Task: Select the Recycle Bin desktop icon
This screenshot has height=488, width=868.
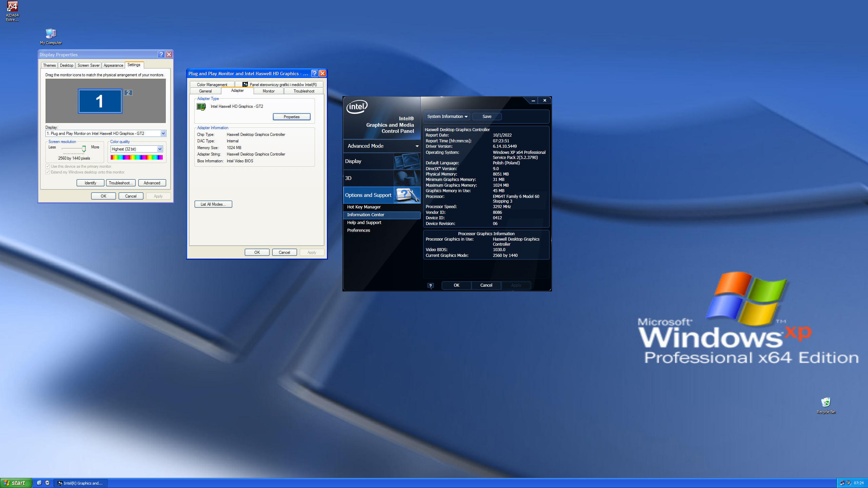Action: click(x=826, y=406)
